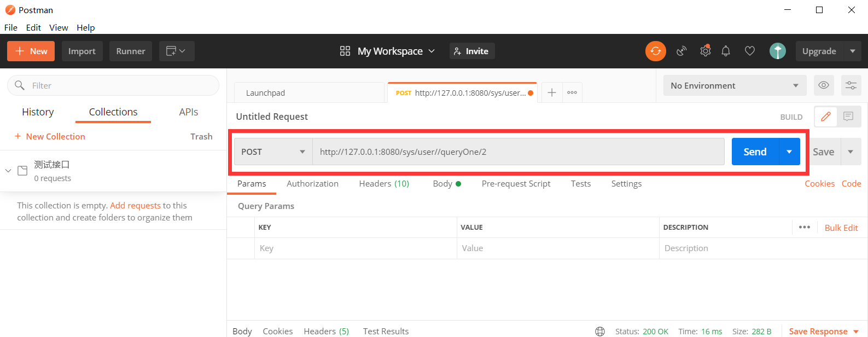Viewport: 868px width, 337px height.
Task: Open the HTTP method POST dropdown
Action: tap(273, 152)
